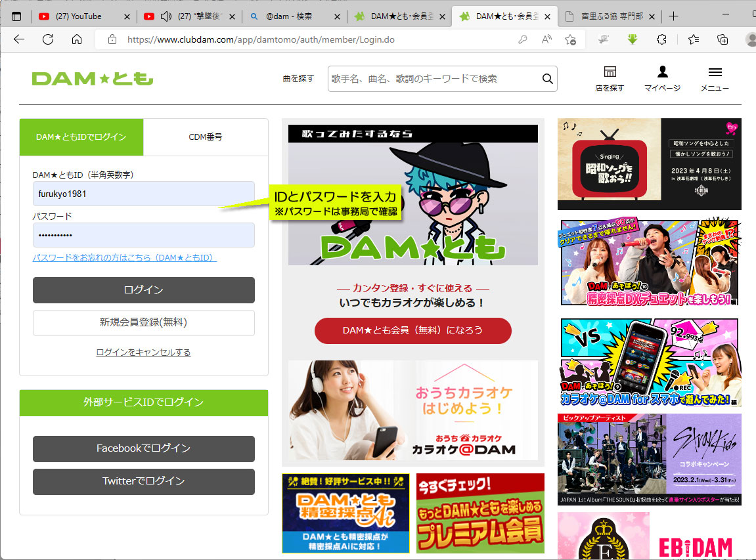The height and width of the screenshot is (560, 756).
Task: Click ログインをキャンセルする link
Action: click(x=144, y=353)
